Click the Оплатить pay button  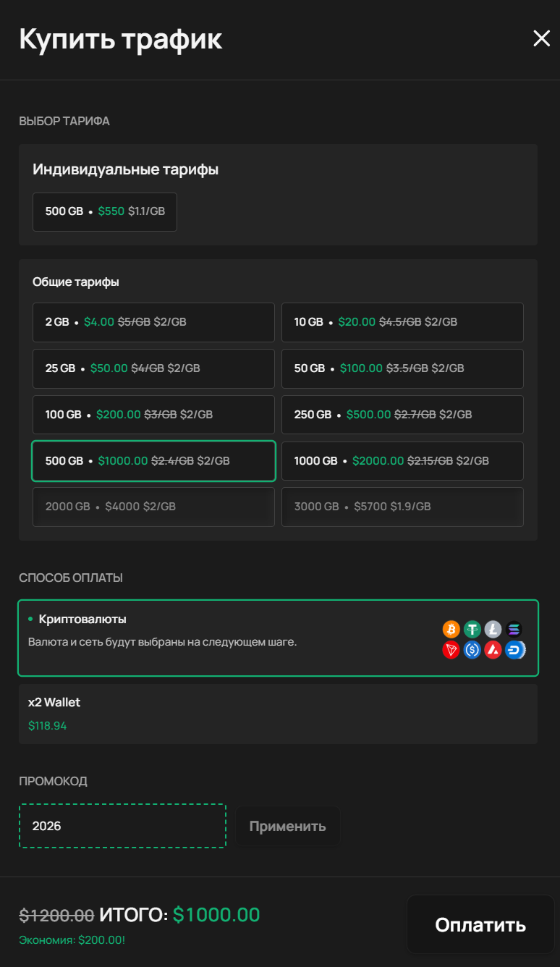[x=480, y=924]
